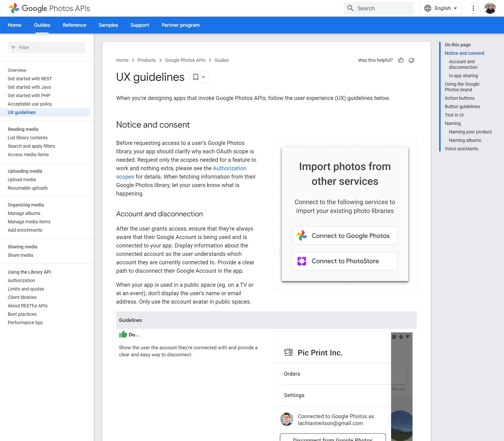This screenshot has width=504, height=441.
Task: Open Manage albums page
Action: [x=24, y=213]
